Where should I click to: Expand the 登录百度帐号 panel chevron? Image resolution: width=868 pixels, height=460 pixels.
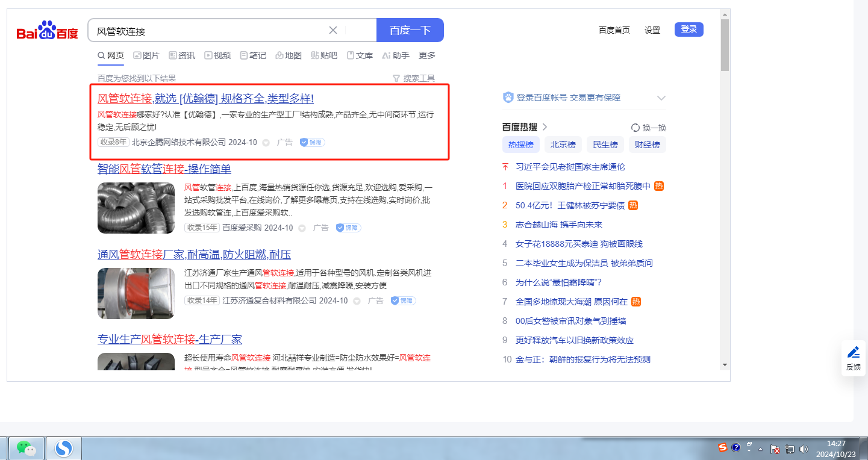coord(661,98)
